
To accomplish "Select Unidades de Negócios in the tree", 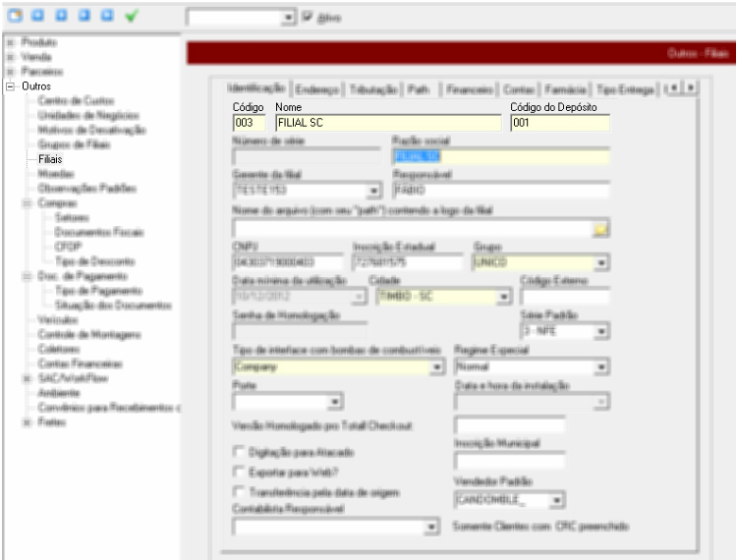I will coord(88,116).
